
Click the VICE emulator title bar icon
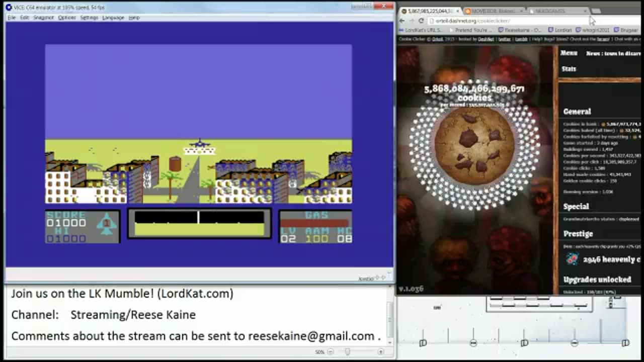[9, 7]
